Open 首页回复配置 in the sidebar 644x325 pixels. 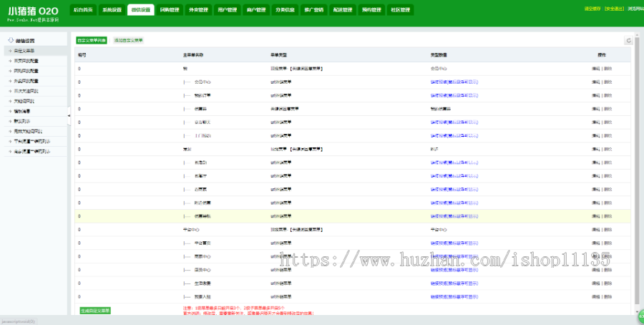coord(36,61)
